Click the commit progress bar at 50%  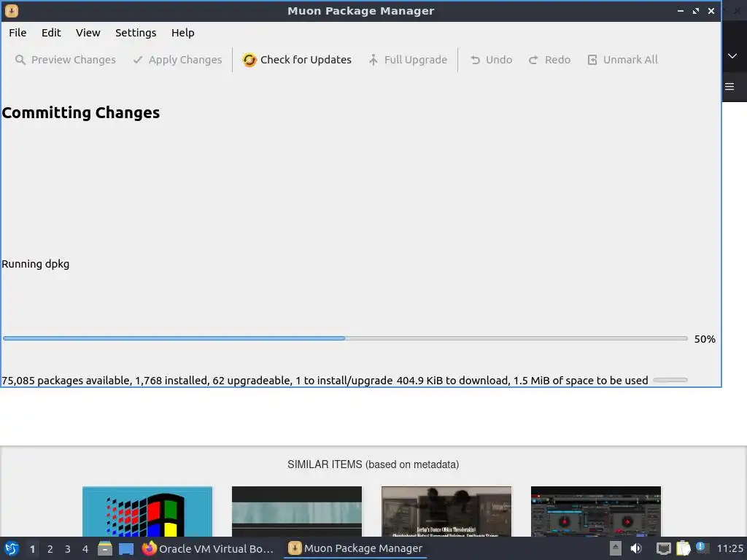(x=345, y=338)
